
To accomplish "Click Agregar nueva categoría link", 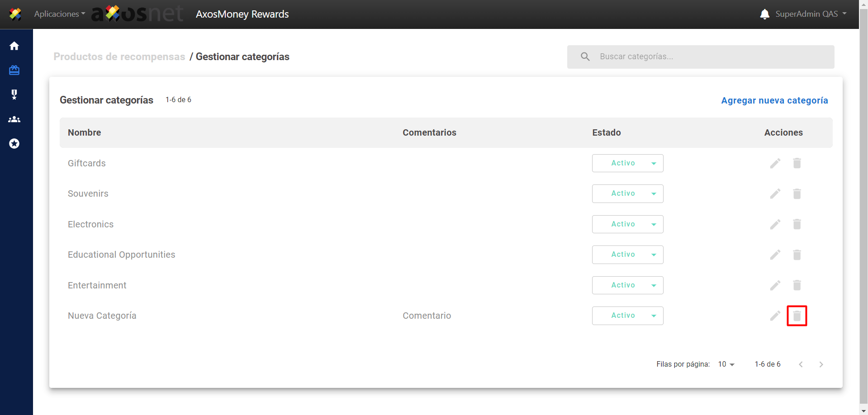I will coord(774,100).
